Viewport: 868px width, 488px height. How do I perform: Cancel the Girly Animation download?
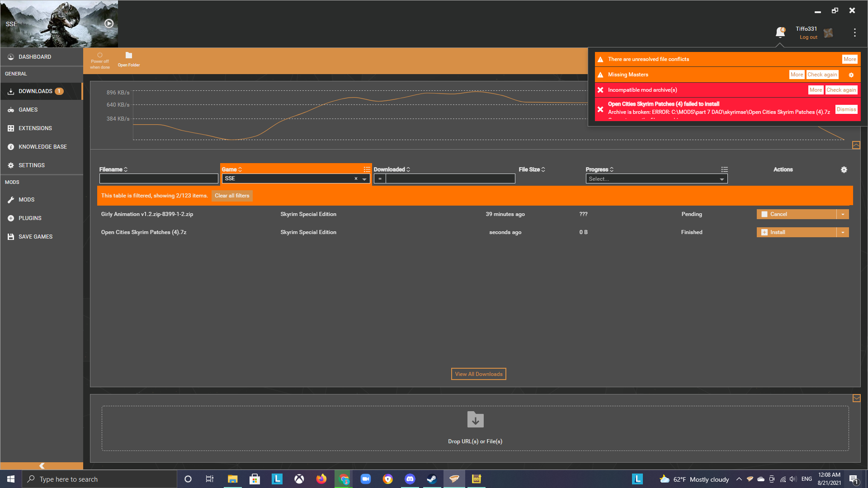pos(797,214)
